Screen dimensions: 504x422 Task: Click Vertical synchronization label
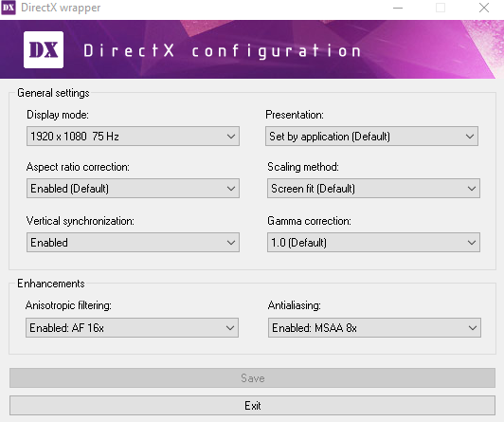tap(80, 221)
